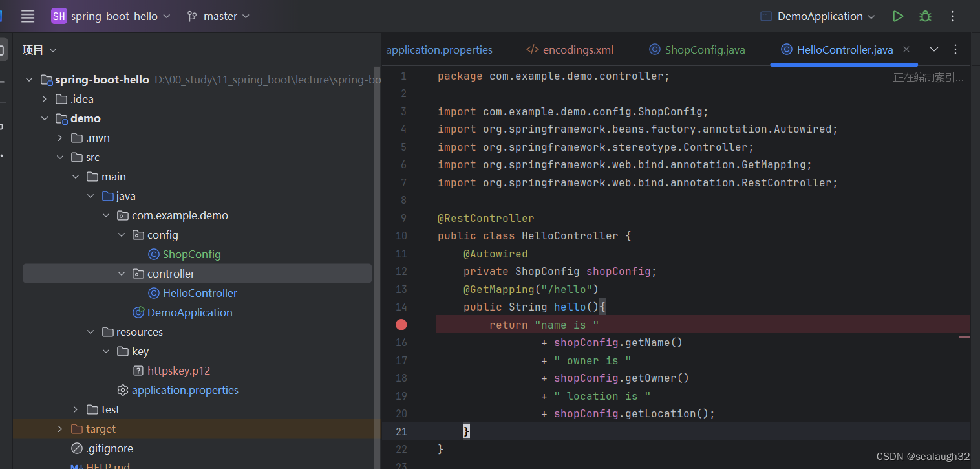This screenshot has height=469, width=980.
Task: Click the ShopConfig class icon in tree
Action: click(x=154, y=254)
